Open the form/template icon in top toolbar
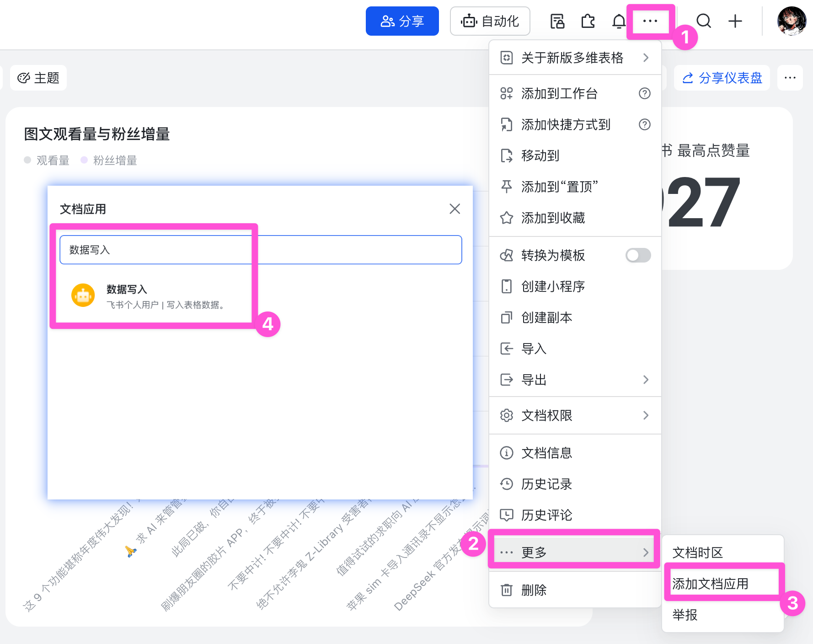The width and height of the screenshot is (813, 644). click(557, 21)
